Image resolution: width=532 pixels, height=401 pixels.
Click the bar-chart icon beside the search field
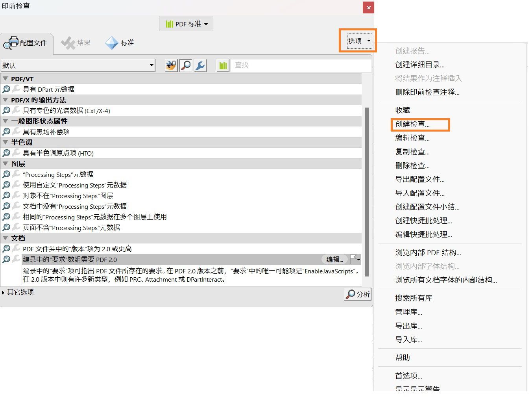pyautogui.click(x=222, y=65)
